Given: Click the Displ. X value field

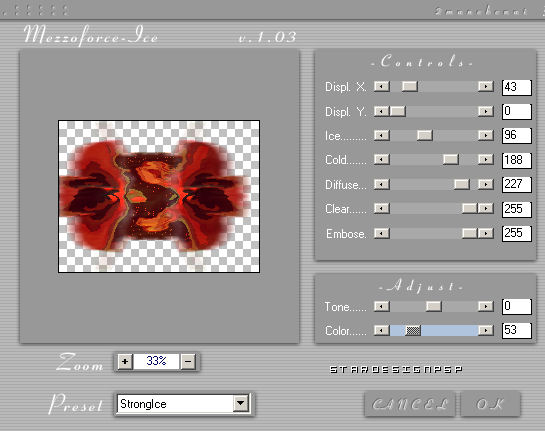Looking at the screenshot, I should [516, 87].
